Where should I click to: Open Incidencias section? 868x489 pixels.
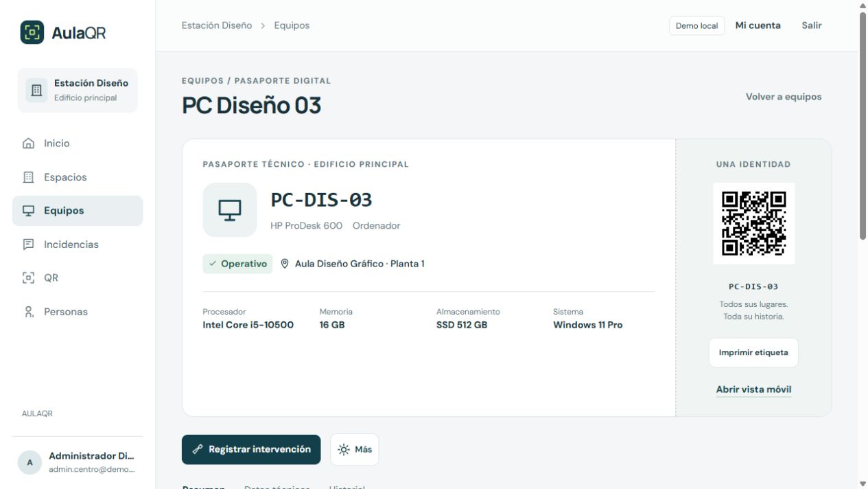[78, 244]
